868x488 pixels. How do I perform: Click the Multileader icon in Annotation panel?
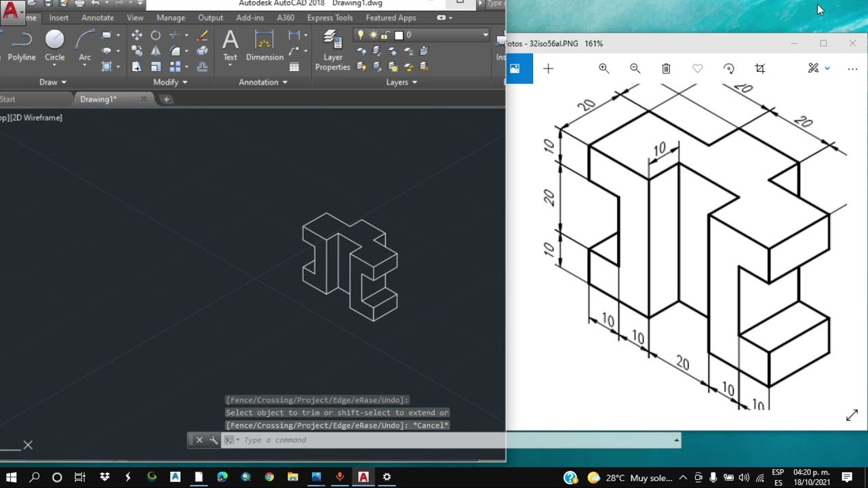(294, 51)
